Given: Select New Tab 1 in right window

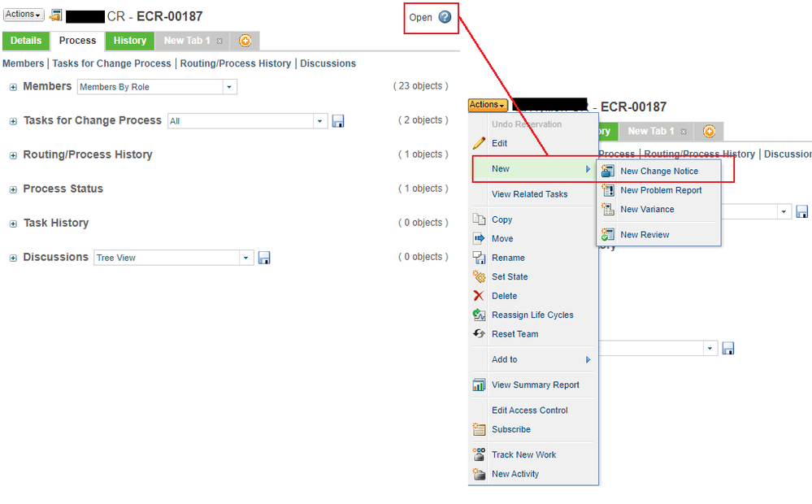Looking at the screenshot, I should [651, 132].
